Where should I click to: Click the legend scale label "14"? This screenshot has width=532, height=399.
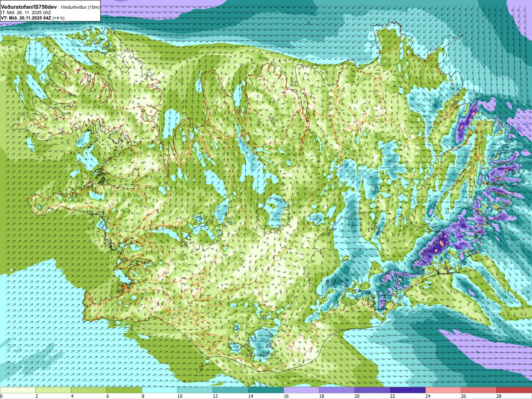pyautogui.click(x=251, y=396)
